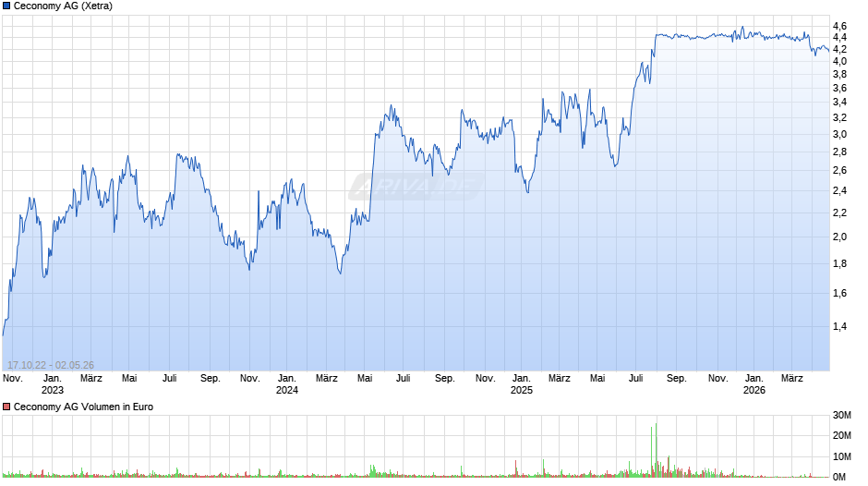Click the 10M volume axis label

point(841,456)
